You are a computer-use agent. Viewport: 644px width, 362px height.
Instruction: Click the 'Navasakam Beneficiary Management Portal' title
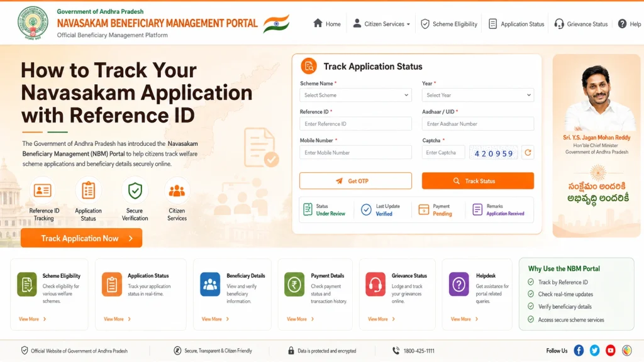157,23
